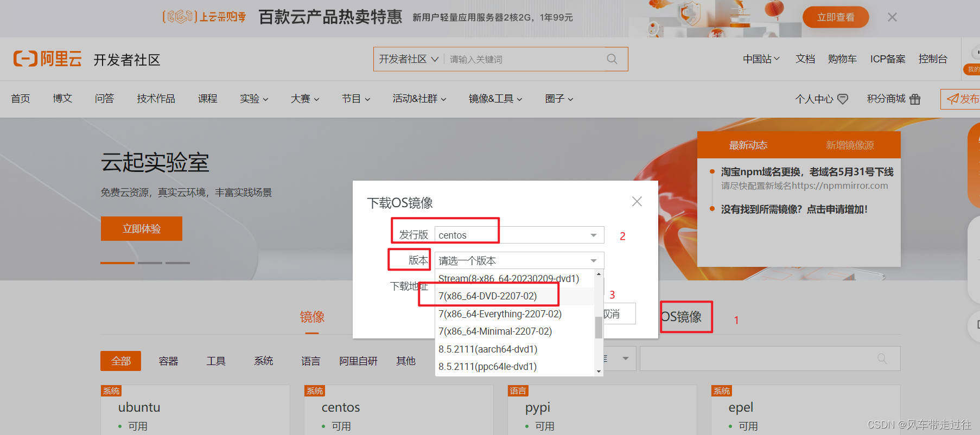Click the scroll-down arrow in version list
This screenshot has width=980, height=435.
[599, 372]
